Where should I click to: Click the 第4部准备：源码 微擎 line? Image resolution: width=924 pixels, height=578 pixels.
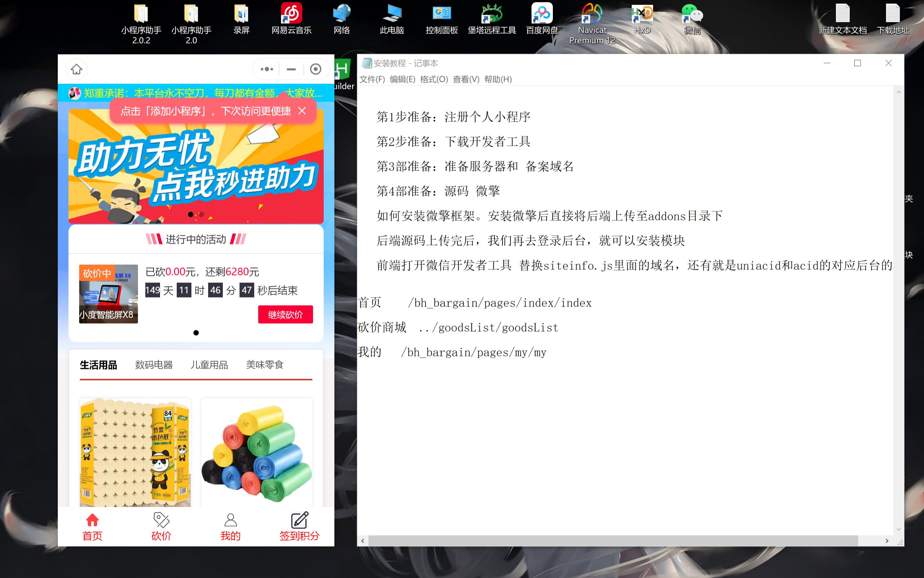pos(438,191)
